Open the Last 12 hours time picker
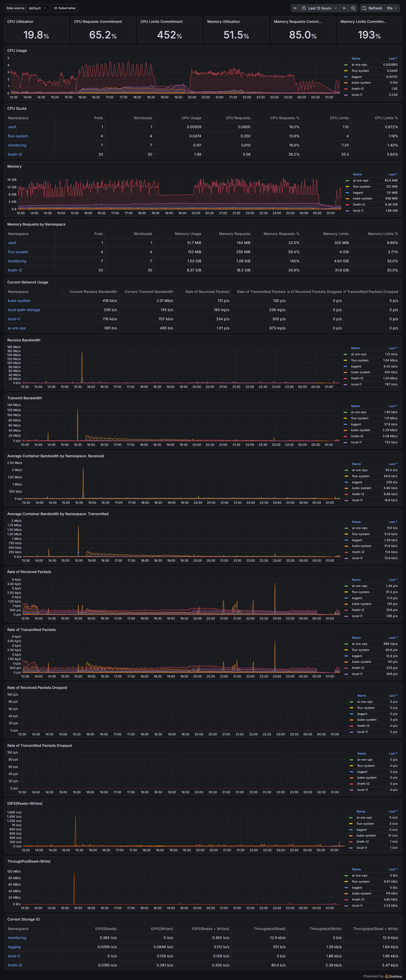 pos(319,8)
